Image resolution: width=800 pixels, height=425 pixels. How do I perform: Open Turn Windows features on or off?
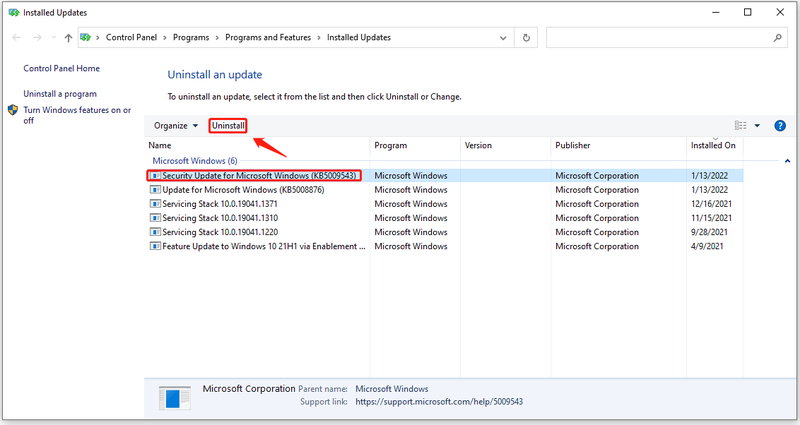pos(77,115)
